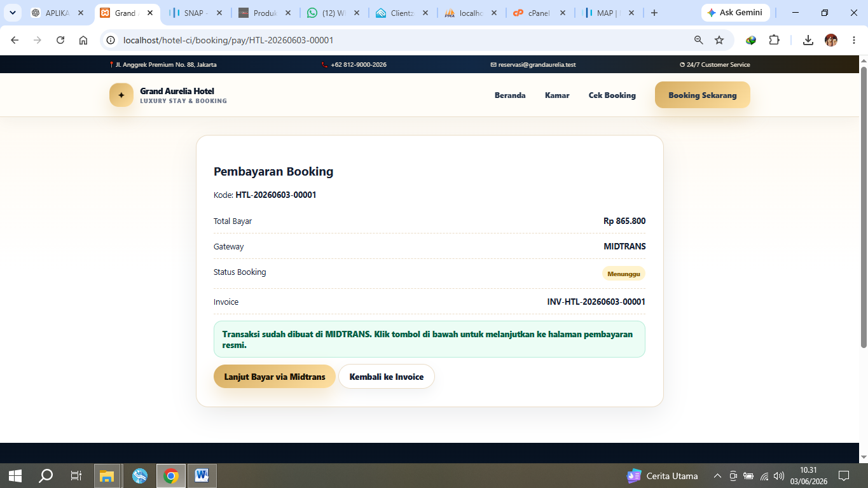Click the browser Forward arrow
Screen dimensions: 868x488
point(38,40)
